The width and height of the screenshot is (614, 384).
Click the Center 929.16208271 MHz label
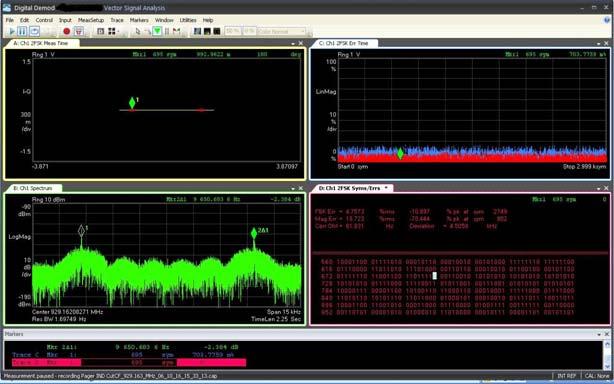coord(67,312)
